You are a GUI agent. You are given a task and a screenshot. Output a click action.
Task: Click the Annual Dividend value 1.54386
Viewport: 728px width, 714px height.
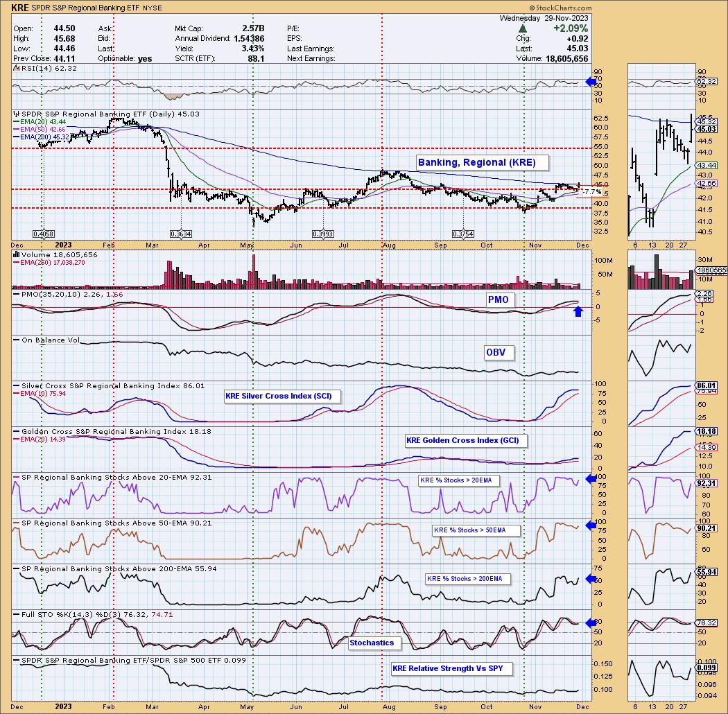point(250,39)
